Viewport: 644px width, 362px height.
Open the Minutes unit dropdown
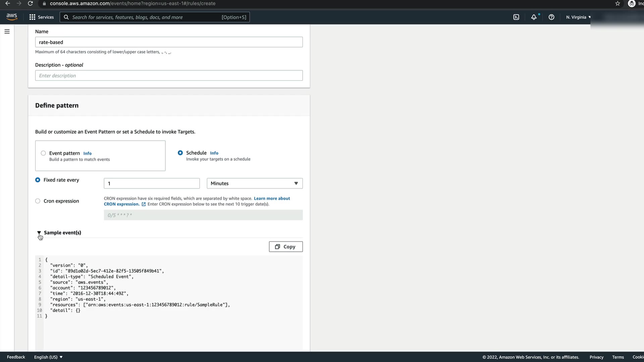[255, 183]
